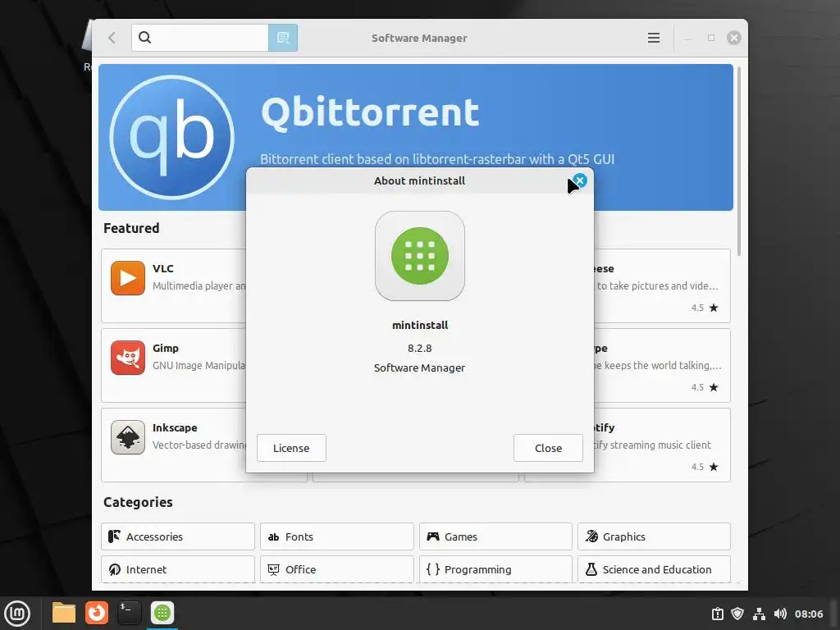Image resolution: width=840 pixels, height=630 pixels.
Task: Open the Internet category
Action: click(178, 569)
